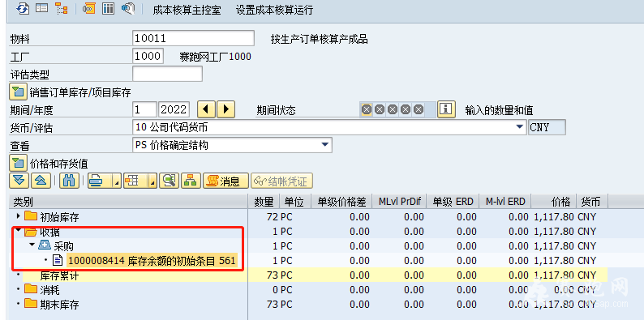Open the print options dropdown arrow
This screenshot has width=644, height=320.
(117, 181)
